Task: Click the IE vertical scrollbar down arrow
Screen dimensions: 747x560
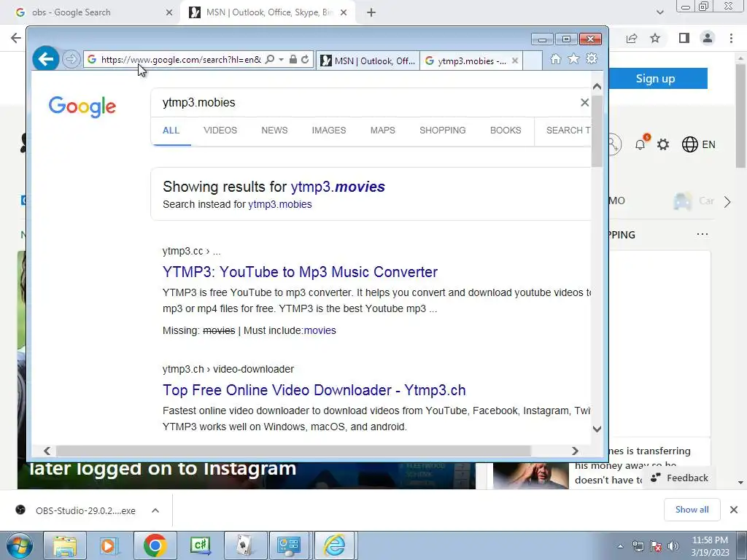Action: pos(597,429)
